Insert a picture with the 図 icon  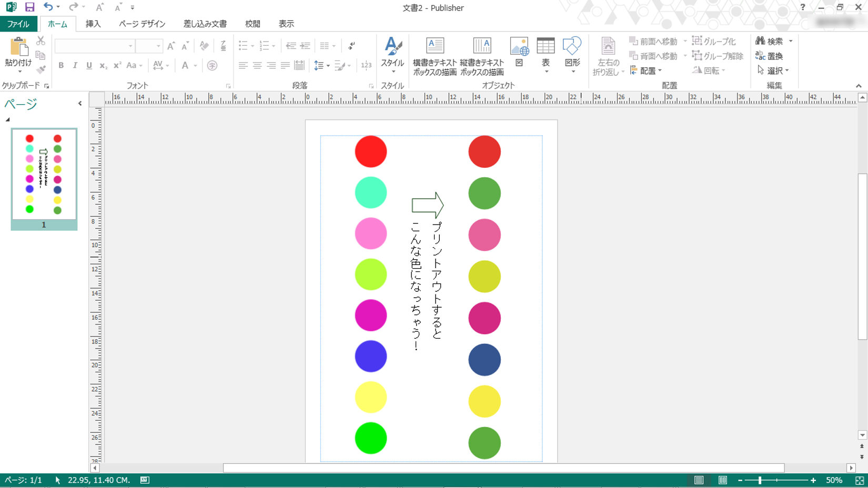click(x=519, y=46)
